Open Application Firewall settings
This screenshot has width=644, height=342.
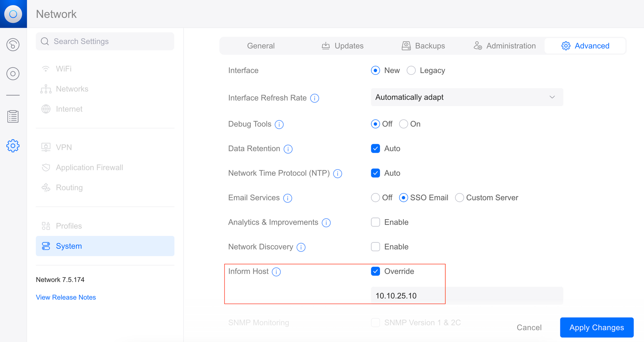coord(105,168)
